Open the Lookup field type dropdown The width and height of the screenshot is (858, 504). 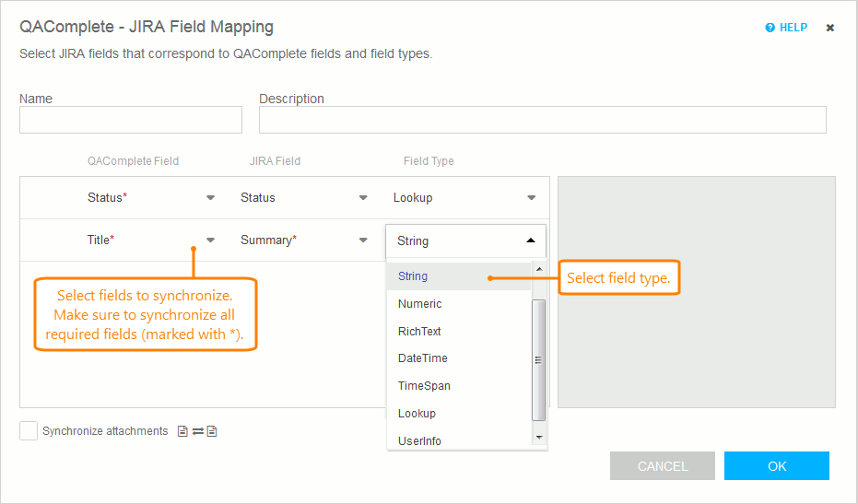pyautogui.click(x=531, y=197)
